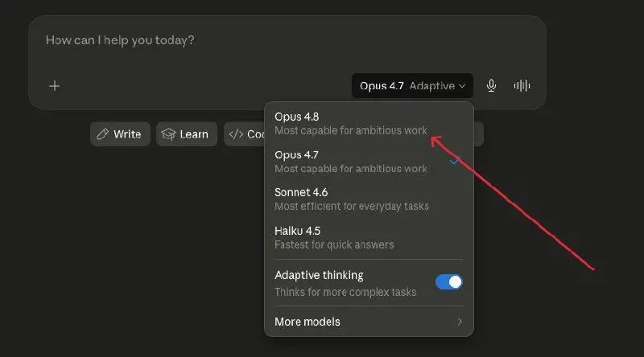Click the Code suggestion button
Viewport: 644px width, 357px height.
(x=245, y=134)
